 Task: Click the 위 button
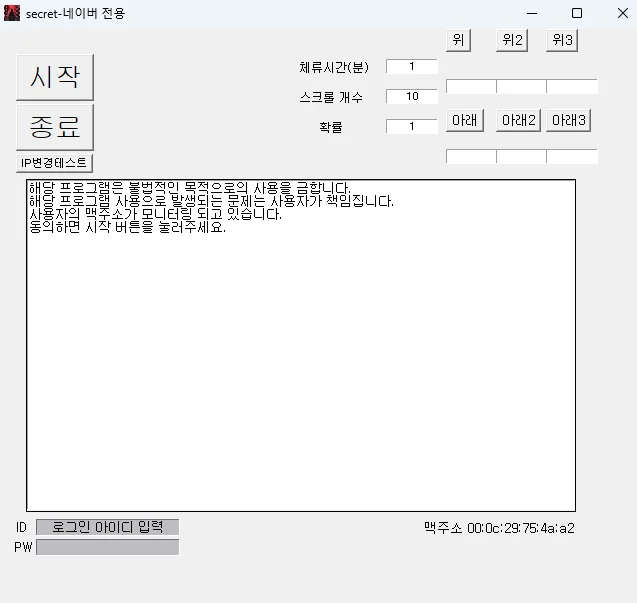click(458, 40)
